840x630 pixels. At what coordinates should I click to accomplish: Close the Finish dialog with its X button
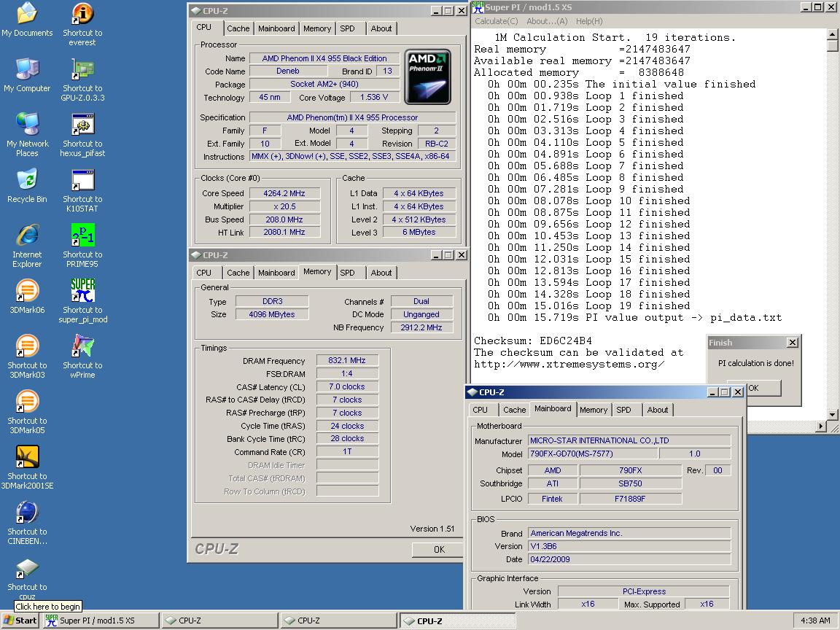[793, 342]
